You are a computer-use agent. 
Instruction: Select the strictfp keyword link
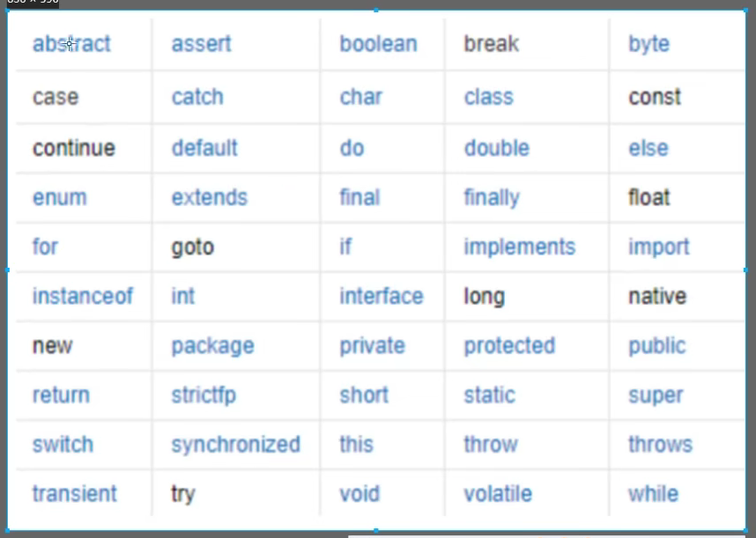coord(204,395)
